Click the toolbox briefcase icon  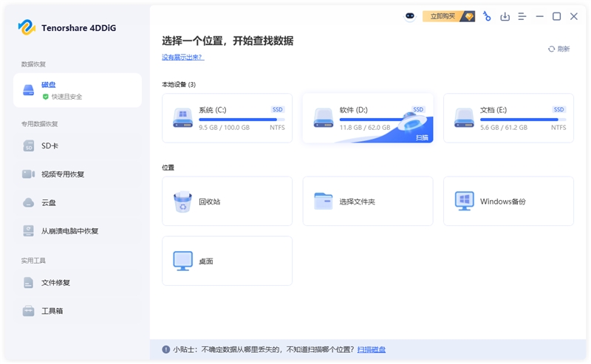pos(29,311)
